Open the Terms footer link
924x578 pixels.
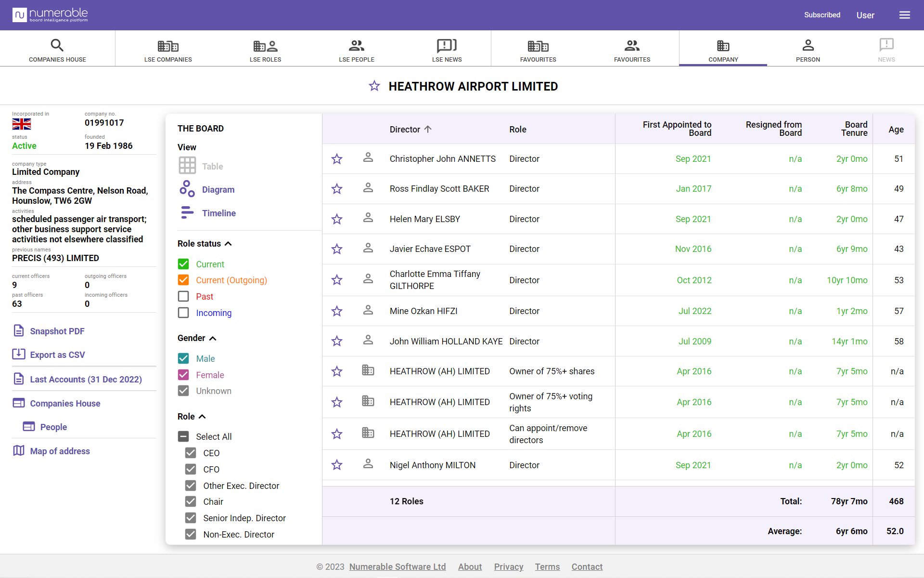pos(547,566)
